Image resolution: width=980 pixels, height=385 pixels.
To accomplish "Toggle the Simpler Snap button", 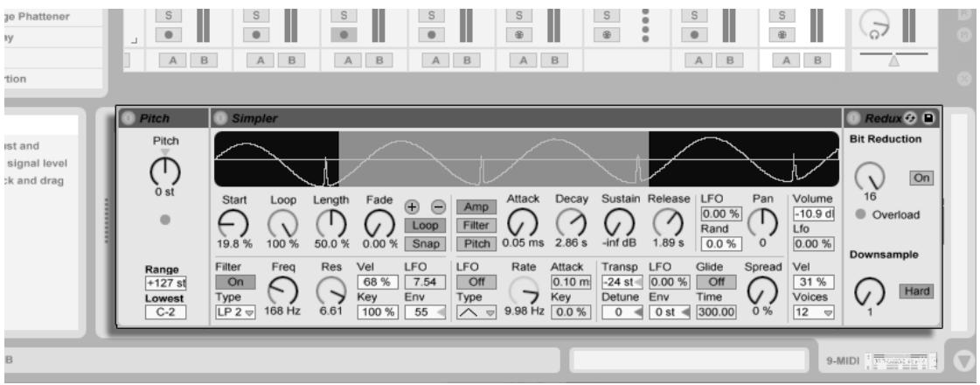I will (424, 243).
